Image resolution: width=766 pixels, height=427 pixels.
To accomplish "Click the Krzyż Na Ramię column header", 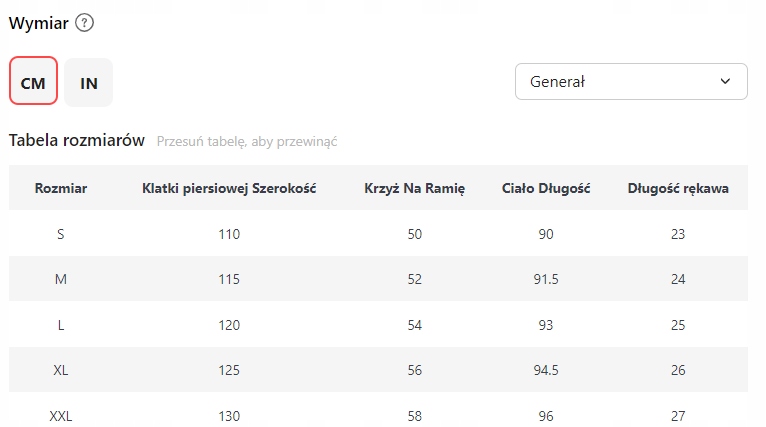I will click(414, 188).
